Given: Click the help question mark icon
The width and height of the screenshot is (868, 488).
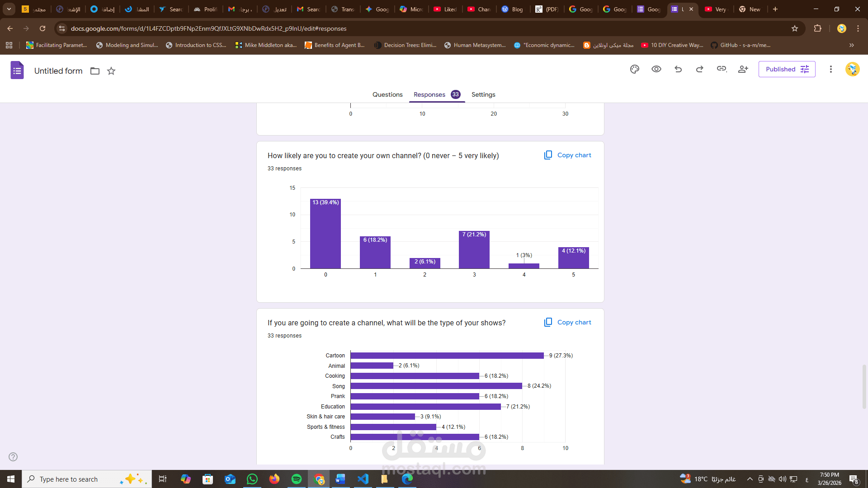Looking at the screenshot, I should (13, 457).
